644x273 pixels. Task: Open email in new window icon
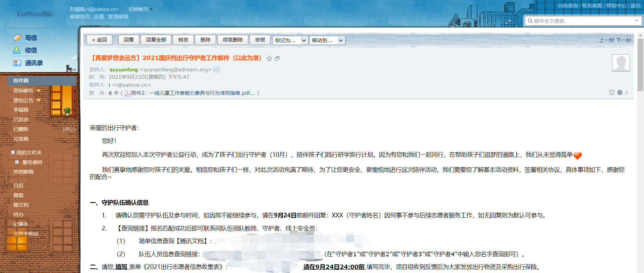[x=277, y=58]
